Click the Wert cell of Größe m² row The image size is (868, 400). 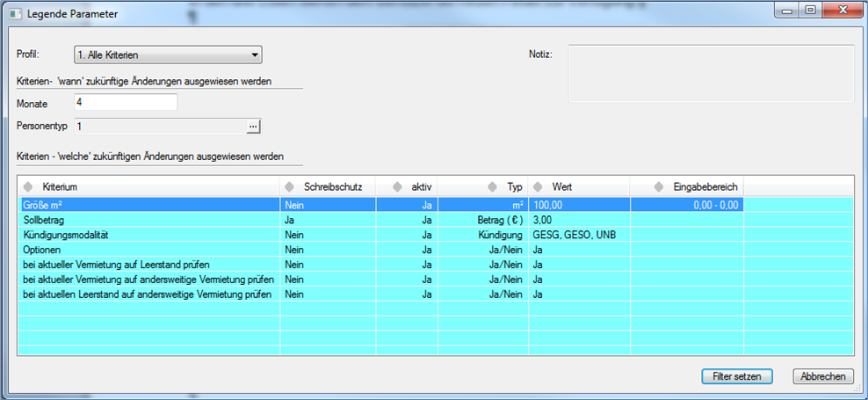577,205
